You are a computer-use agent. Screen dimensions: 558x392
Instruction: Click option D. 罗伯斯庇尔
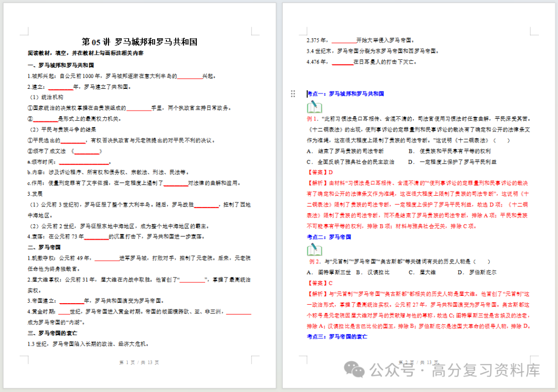[x=477, y=273]
